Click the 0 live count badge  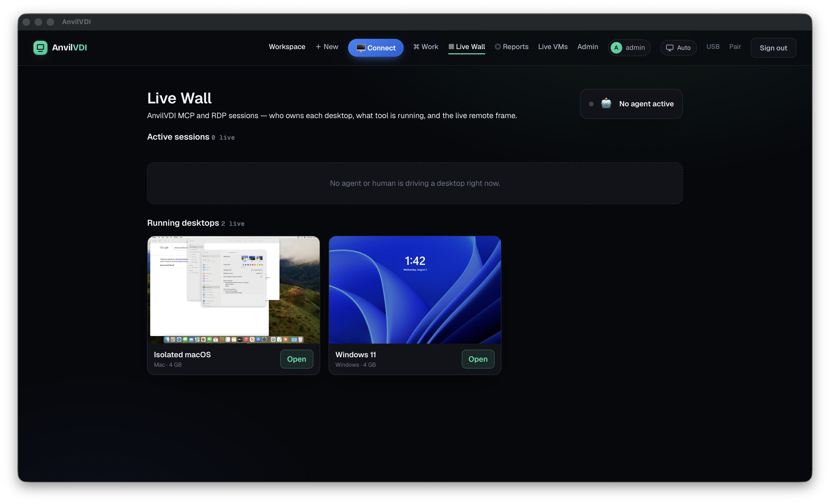click(223, 137)
